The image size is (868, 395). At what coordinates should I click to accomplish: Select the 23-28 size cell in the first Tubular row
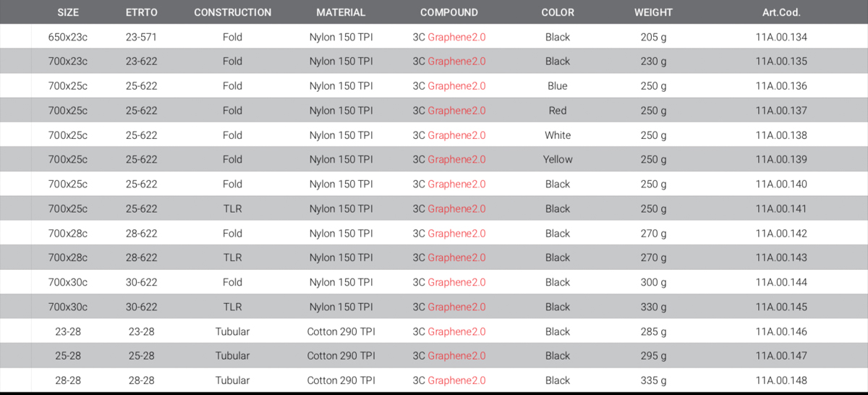coord(68,331)
